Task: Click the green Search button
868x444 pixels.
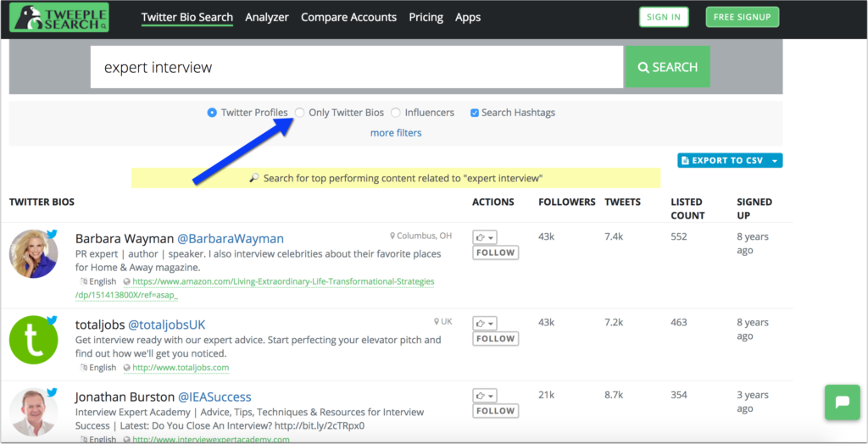Action: 668,67
